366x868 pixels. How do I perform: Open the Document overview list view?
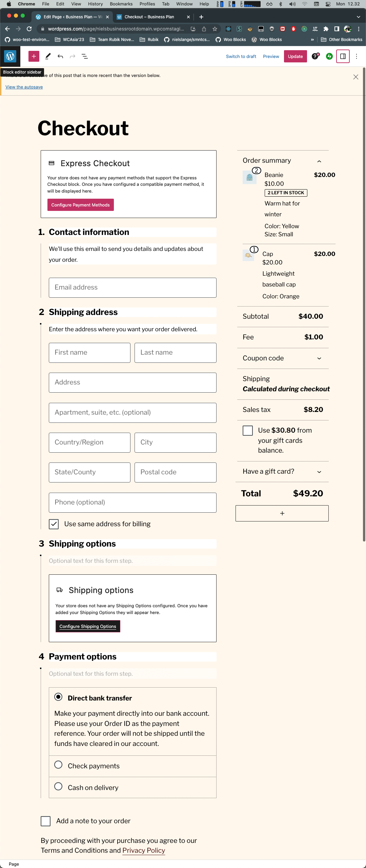click(85, 56)
